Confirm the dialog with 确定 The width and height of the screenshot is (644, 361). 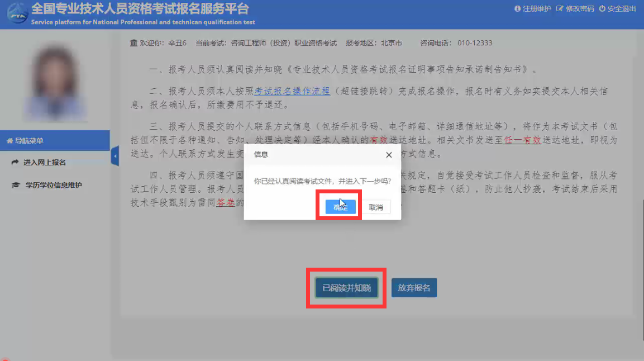click(x=340, y=207)
